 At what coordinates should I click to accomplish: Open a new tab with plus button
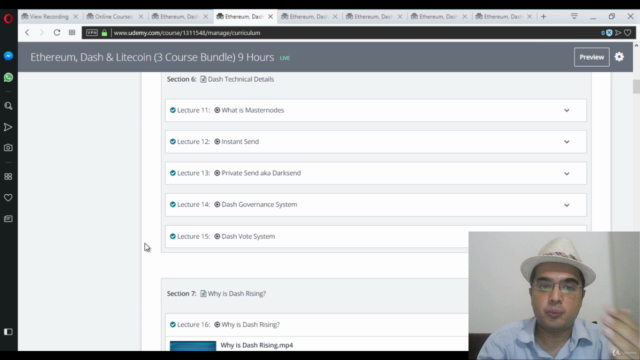(543, 17)
